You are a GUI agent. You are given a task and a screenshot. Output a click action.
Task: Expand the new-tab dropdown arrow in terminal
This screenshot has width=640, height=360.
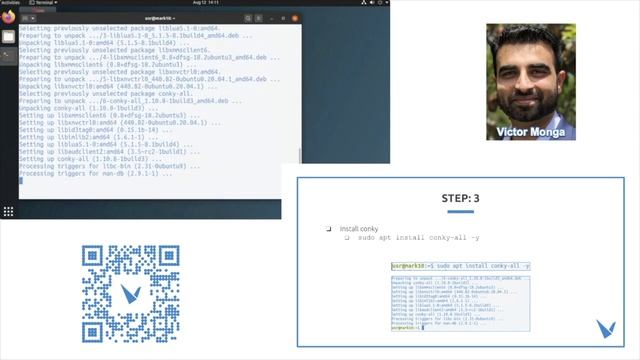click(x=33, y=18)
